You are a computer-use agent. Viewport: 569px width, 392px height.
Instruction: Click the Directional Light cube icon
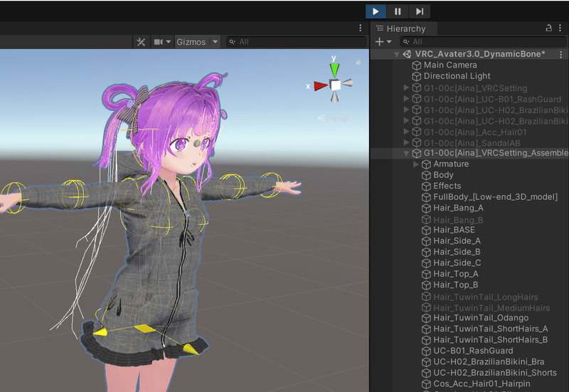417,76
